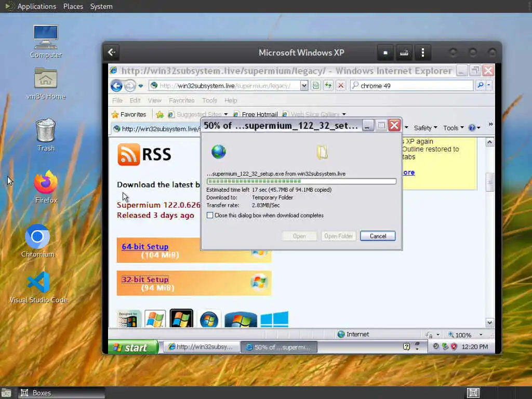
Task: Open the Places menu in top panel
Action: (73, 6)
